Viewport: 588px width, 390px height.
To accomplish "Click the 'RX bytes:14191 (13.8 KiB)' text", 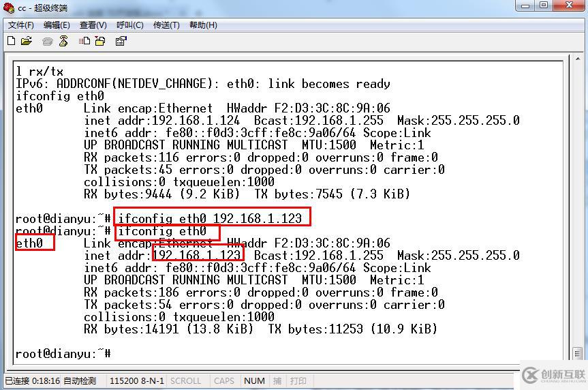I will (x=168, y=329).
